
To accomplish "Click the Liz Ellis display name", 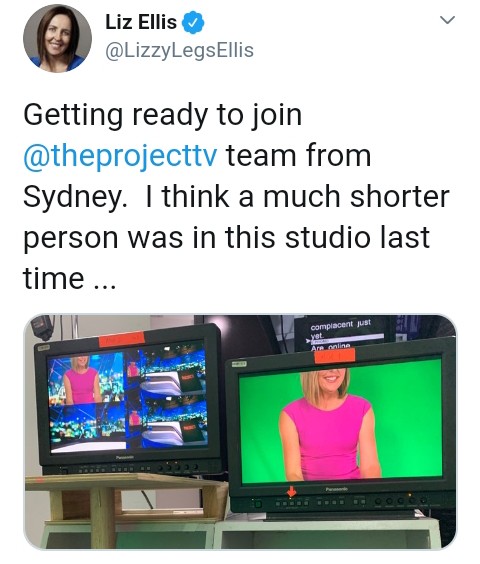I will click(x=141, y=22).
